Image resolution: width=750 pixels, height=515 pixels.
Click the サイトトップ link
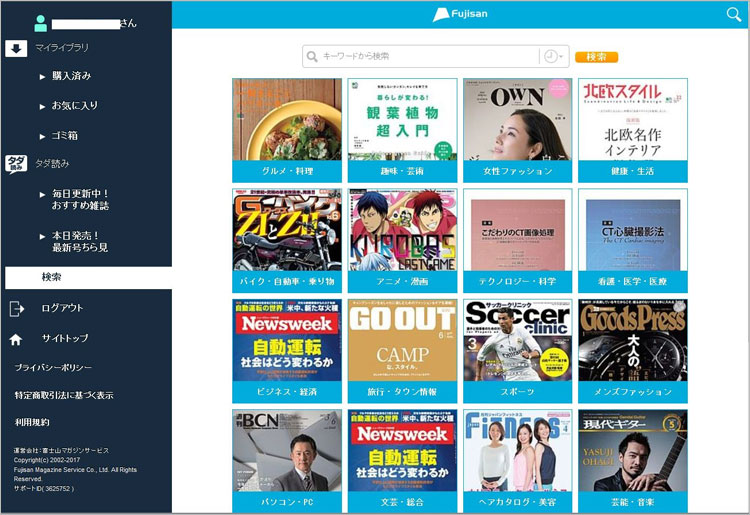(65, 339)
